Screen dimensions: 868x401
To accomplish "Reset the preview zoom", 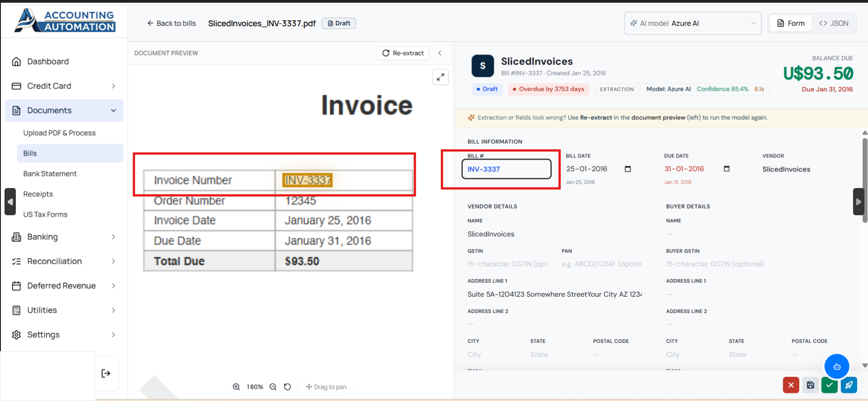I will click(x=287, y=387).
